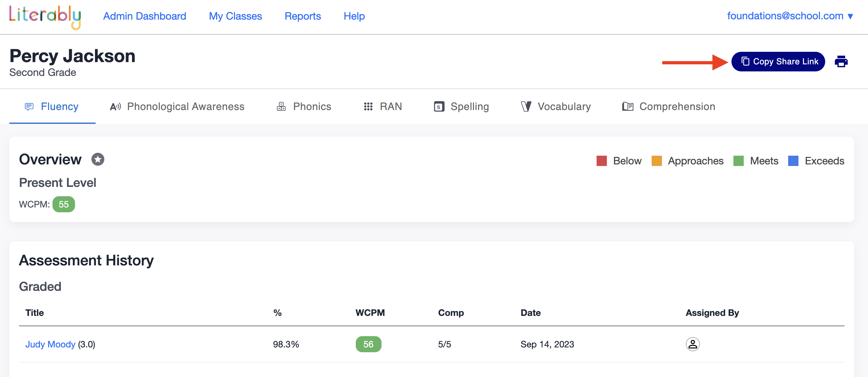Viewport: 868px width, 377px height.
Task: Click the Graded subheading
Action: (x=40, y=287)
